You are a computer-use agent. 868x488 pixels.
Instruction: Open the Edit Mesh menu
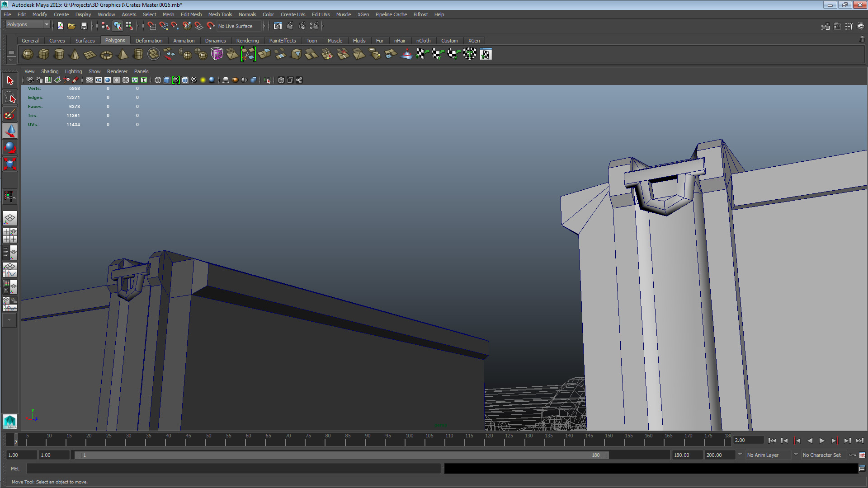pos(191,14)
